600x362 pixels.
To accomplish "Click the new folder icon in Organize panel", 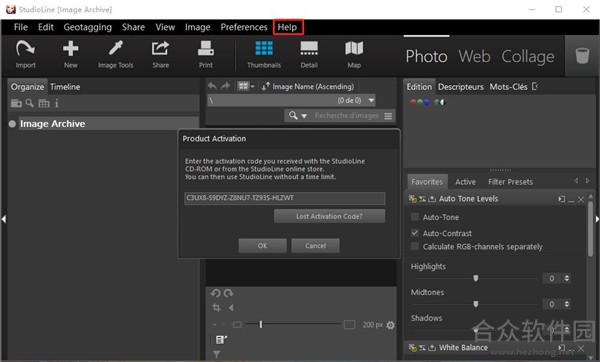I will tap(16, 103).
